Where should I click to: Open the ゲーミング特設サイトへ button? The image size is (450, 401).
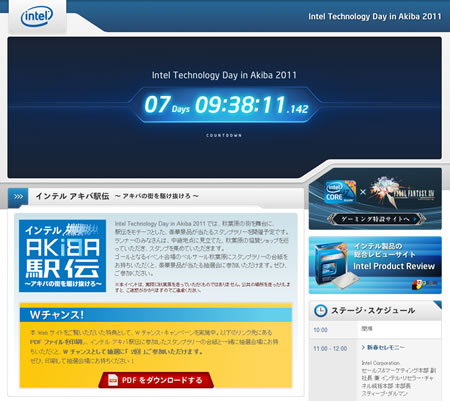(376, 219)
